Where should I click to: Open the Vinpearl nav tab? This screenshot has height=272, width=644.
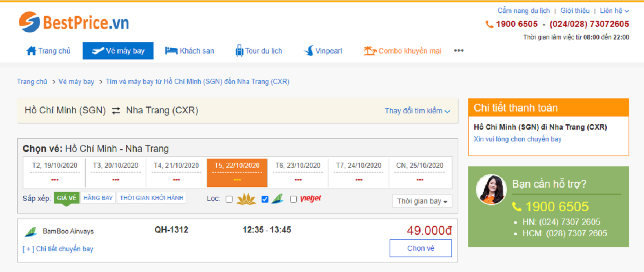coord(323,51)
